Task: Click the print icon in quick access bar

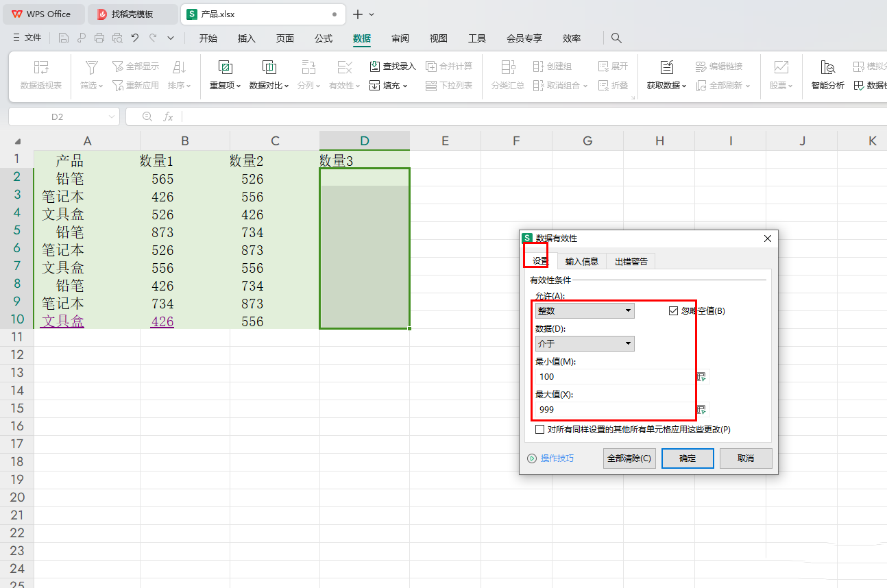Action: point(99,38)
